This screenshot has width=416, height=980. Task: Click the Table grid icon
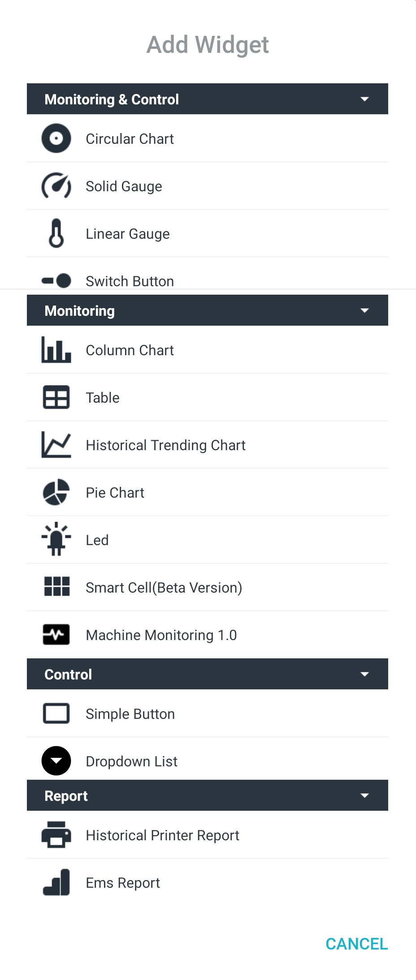click(x=56, y=397)
